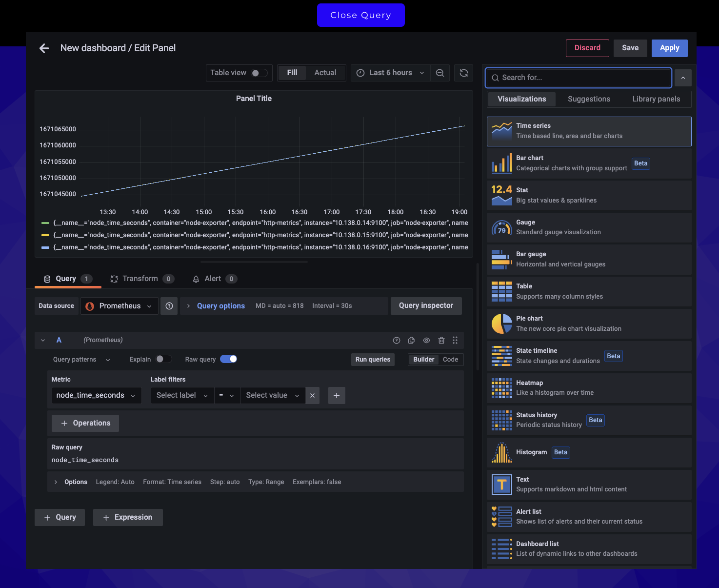Switch to Suggestions tab
This screenshot has height=588, width=719.
[589, 99]
